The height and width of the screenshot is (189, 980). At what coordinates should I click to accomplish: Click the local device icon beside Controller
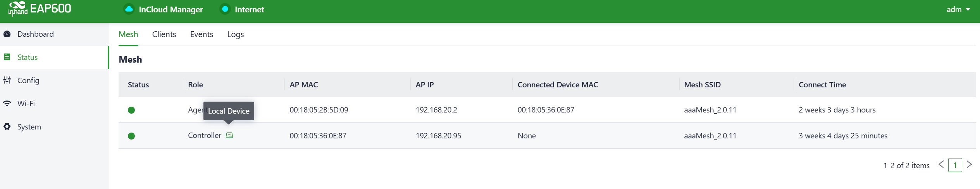point(229,135)
